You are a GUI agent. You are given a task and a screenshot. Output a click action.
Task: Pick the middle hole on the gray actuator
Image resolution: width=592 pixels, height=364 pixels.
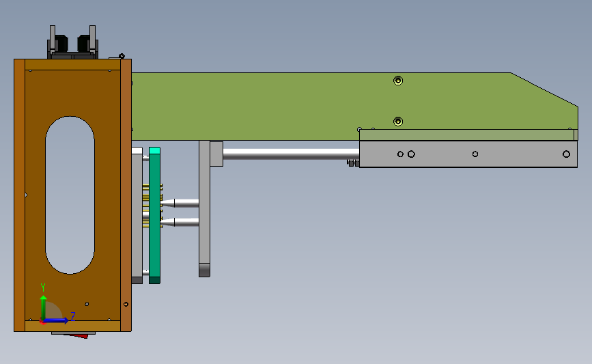[475, 154]
